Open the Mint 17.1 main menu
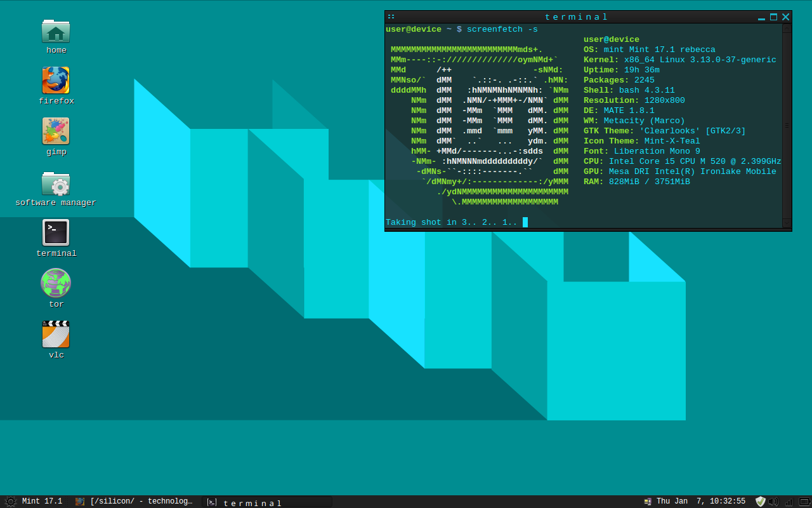 click(x=35, y=502)
